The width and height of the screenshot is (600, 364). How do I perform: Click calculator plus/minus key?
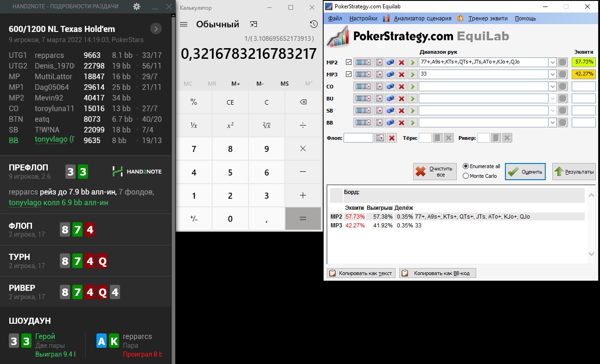pyautogui.click(x=194, y=219)
